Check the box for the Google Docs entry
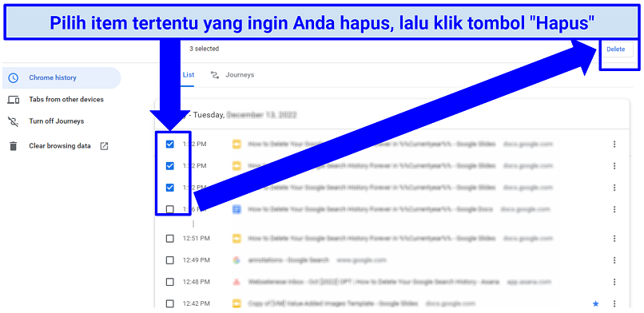This screenshot has width=644, height=313. point(169,209)
